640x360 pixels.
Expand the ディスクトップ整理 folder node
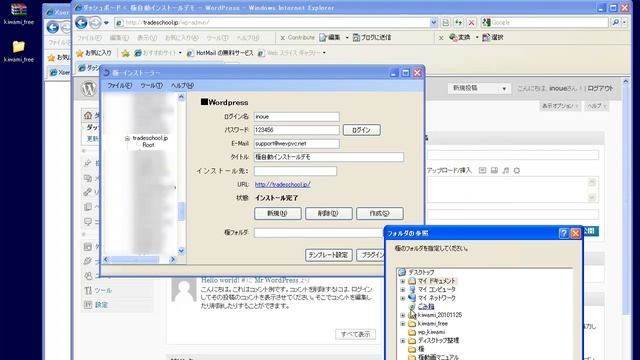[x=403, y=340]
